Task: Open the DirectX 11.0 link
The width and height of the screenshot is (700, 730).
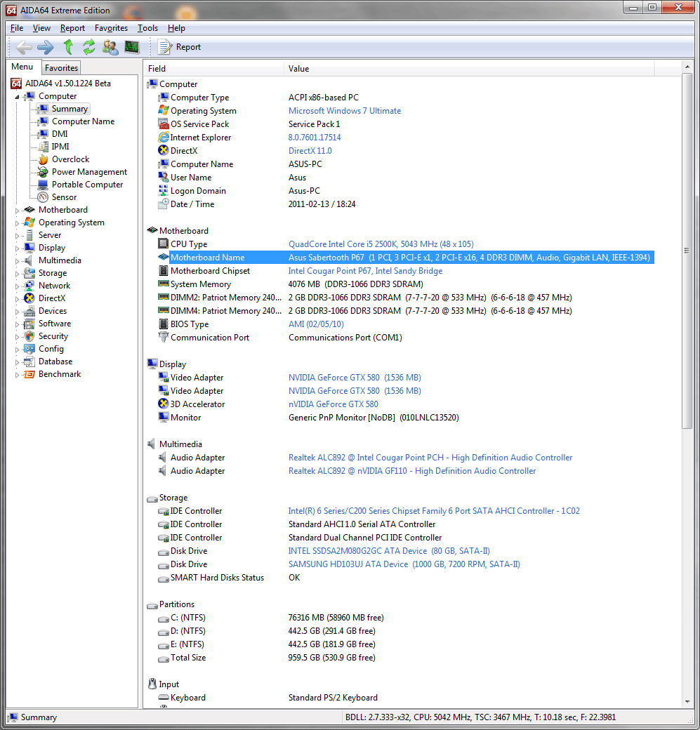Action: point(310,151)
